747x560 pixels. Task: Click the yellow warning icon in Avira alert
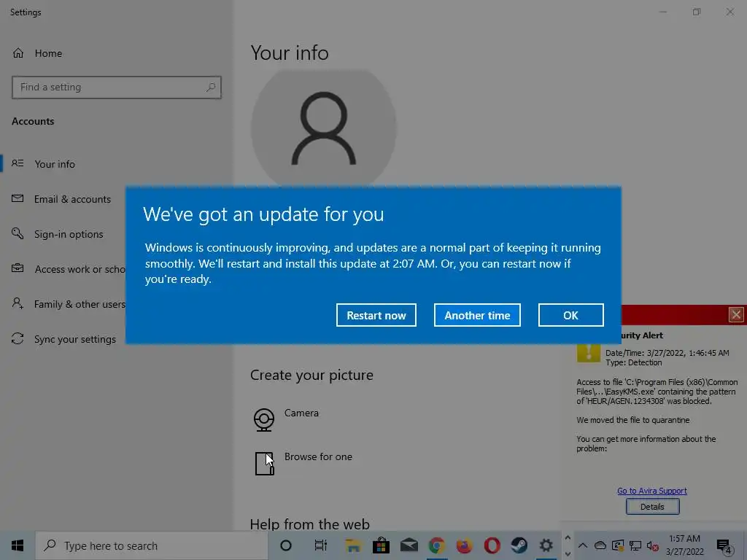click(x=589, y=353)
